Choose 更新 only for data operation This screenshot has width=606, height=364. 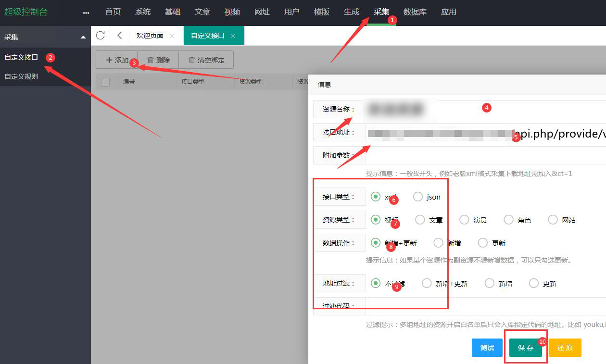[x=482, y=243]
